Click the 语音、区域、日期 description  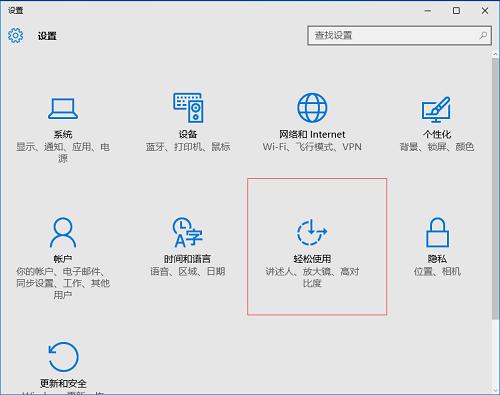coord(187,271)
